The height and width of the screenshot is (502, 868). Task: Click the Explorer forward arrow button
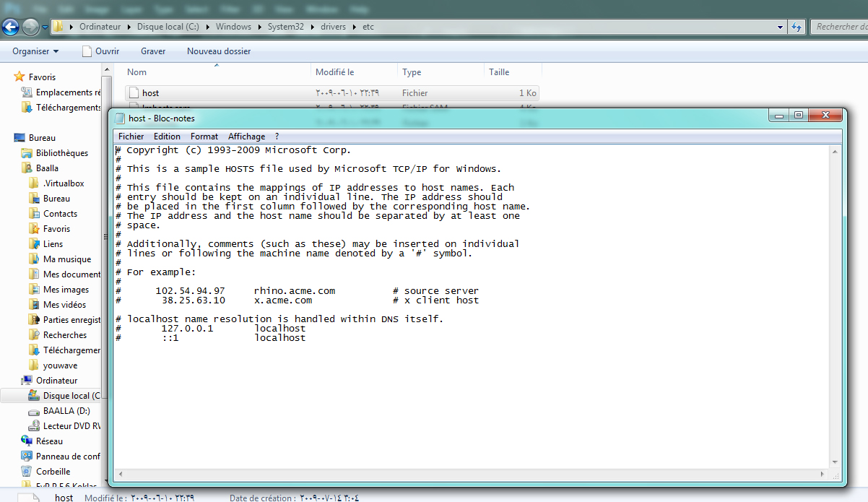30,27
